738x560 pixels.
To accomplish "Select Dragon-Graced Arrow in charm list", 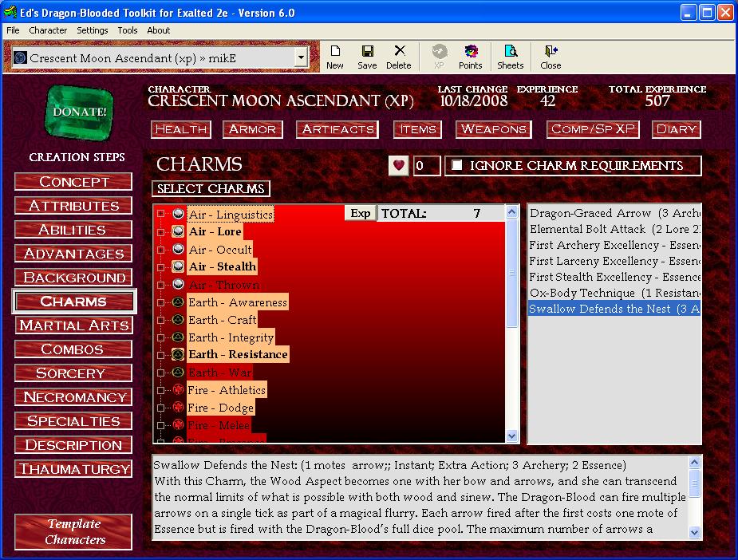I will (x=614, y=213).
